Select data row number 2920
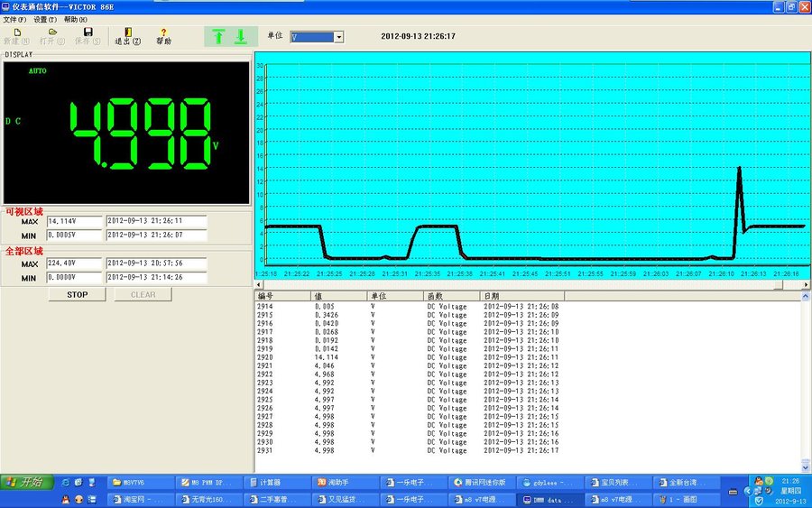 pyautogui.click(x=265, y=357)
